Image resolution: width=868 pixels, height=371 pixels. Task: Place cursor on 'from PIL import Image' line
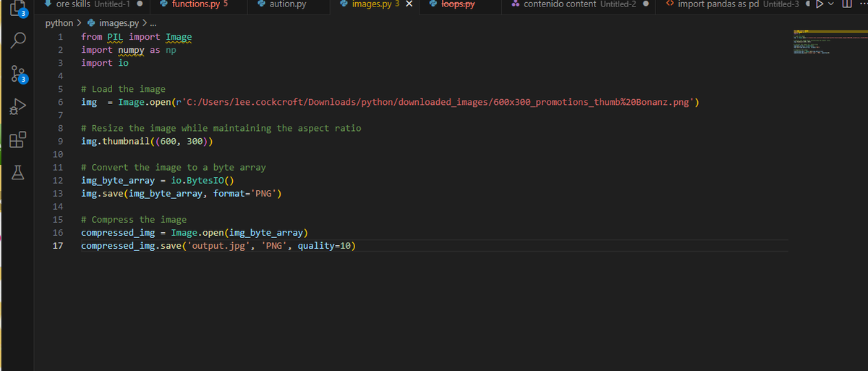coord(137,37)
